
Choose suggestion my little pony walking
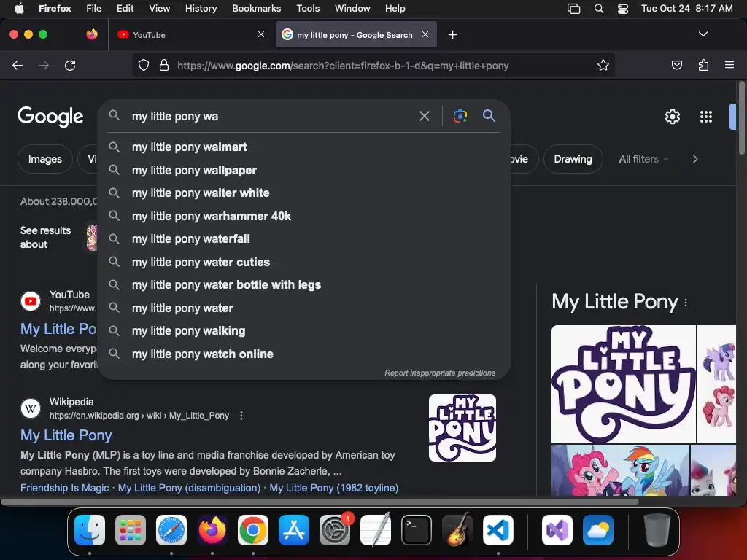coord(304,331)
